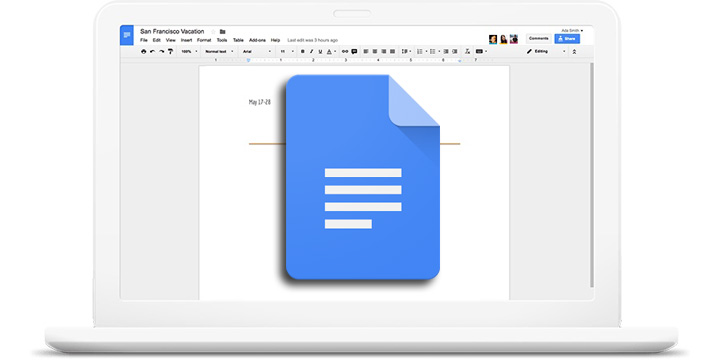Select right align
Image resolution: width=720 pixels, height=360 pixels.
(383, 51)
